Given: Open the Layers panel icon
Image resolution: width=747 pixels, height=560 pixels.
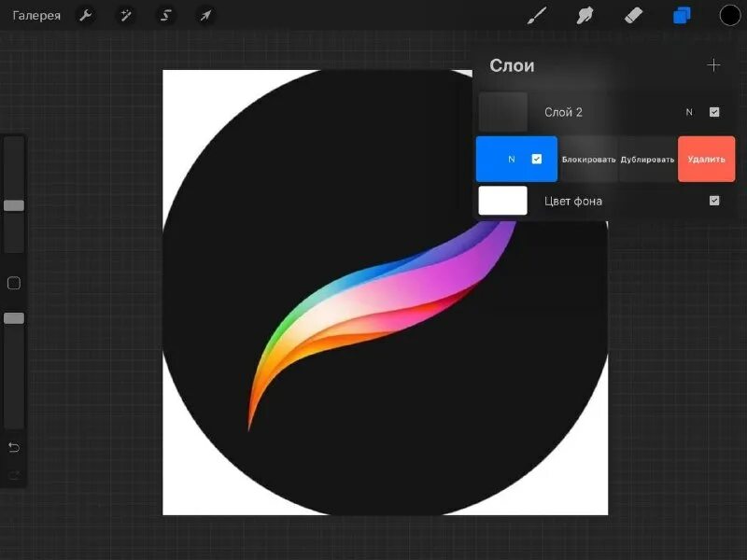Looking at the screenshot, I should (x=681, y=15).
